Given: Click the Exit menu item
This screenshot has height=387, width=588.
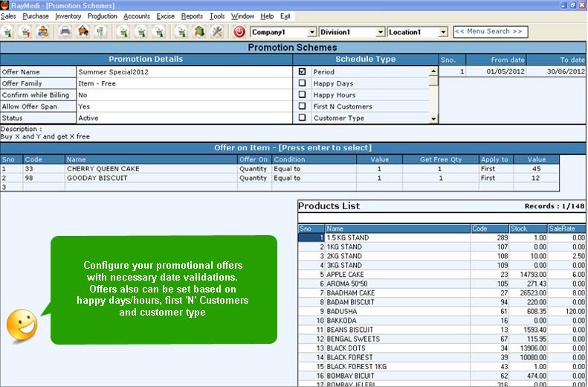Looking at the screenshot, I should point(285,16).
